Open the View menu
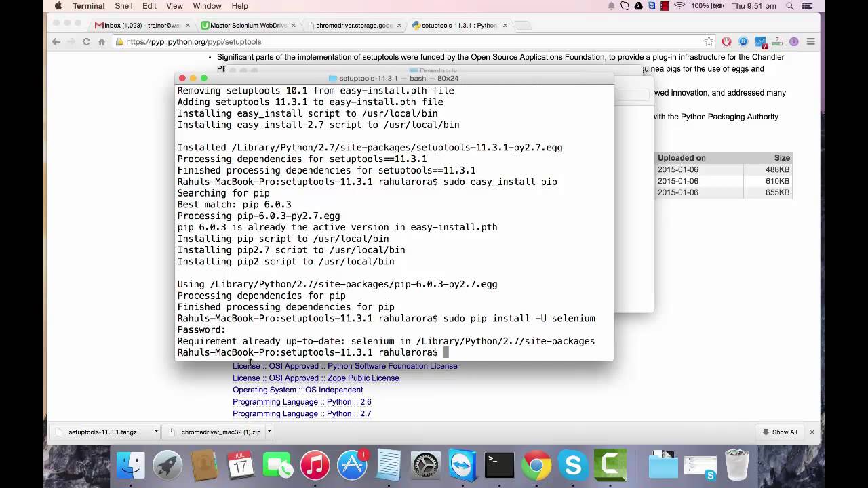This screenshot has width=868, height=488. [x=174, y=6]
